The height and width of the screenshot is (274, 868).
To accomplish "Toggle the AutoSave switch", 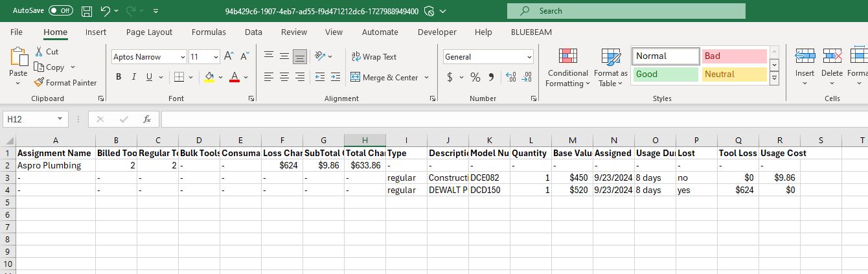I will click(x=61, y=11).
